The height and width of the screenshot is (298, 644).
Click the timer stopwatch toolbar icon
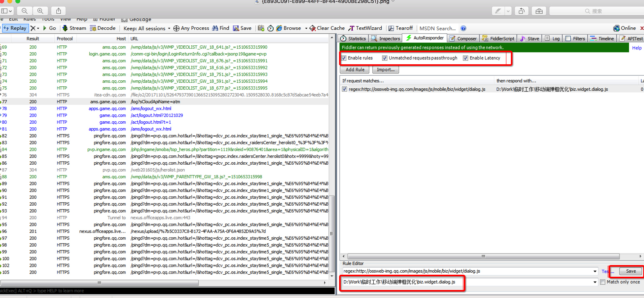(x=270, y=28)
